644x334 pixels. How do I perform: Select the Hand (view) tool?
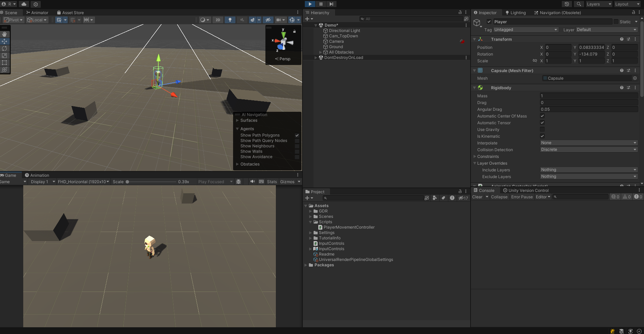(x=4, y=34)
